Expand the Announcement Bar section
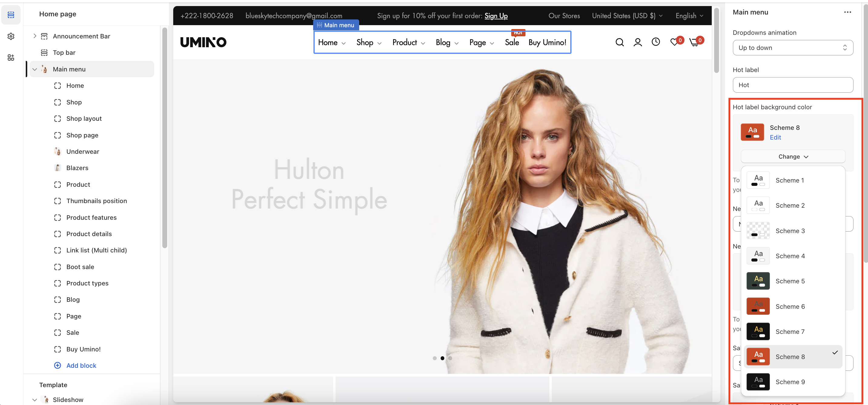 (x=35, y=36)
